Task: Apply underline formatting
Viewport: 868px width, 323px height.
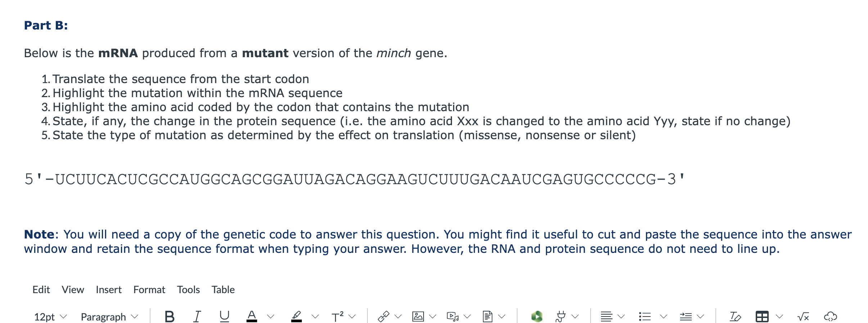Action: (x=224, y=317)
